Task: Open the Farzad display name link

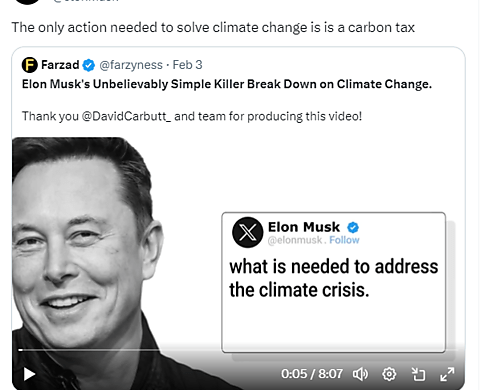Action: pos(60,65)
